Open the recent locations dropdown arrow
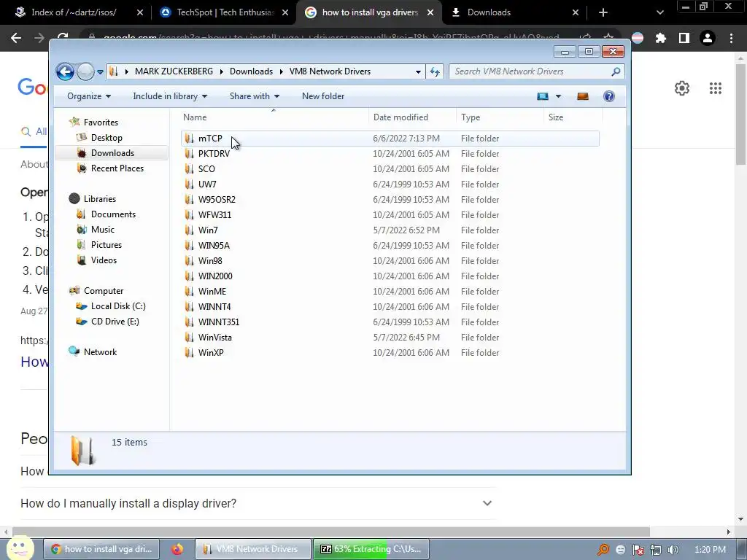This screenshot has width=747, height=560. click(x=100, y=72)
